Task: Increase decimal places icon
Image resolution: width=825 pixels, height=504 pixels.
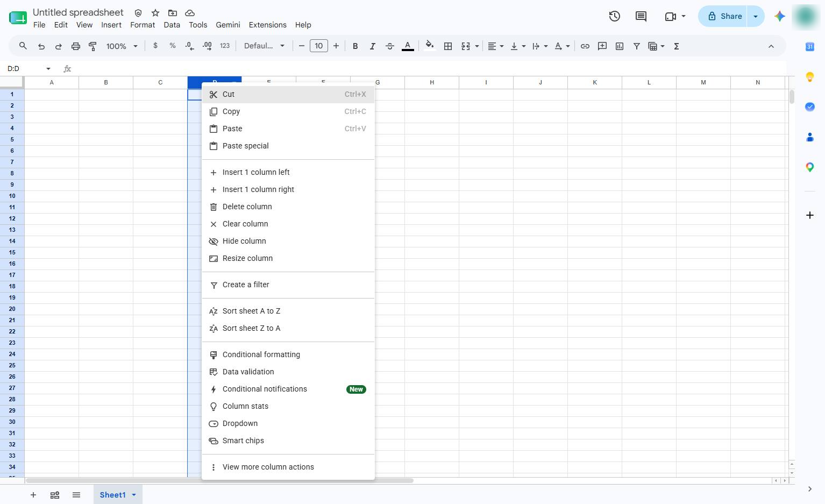Action: [207, 46]
